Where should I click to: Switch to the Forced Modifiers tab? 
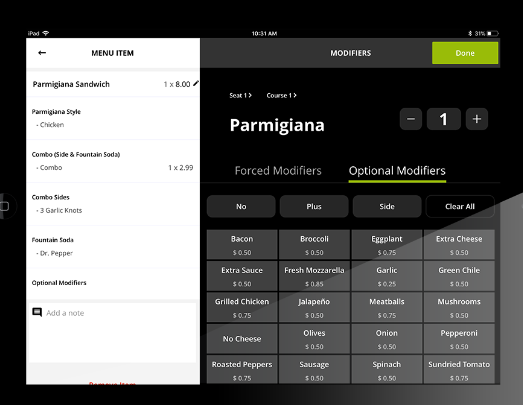pyautogui.click(x=278, y=171)
